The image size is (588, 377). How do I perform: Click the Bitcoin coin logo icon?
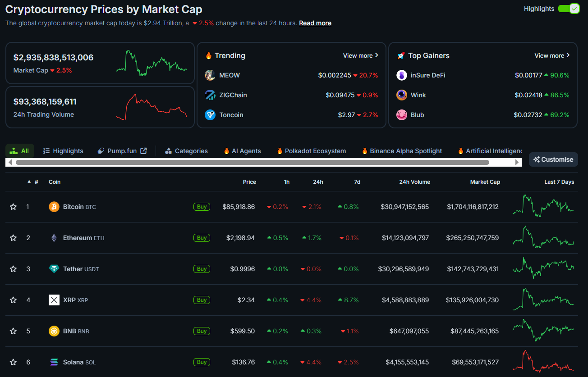(54, 207)
